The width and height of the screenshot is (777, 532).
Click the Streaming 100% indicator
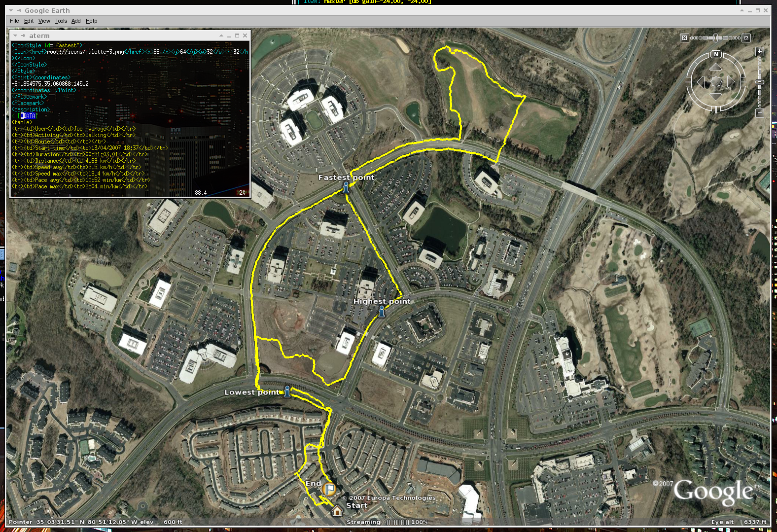tap(388, 522)
